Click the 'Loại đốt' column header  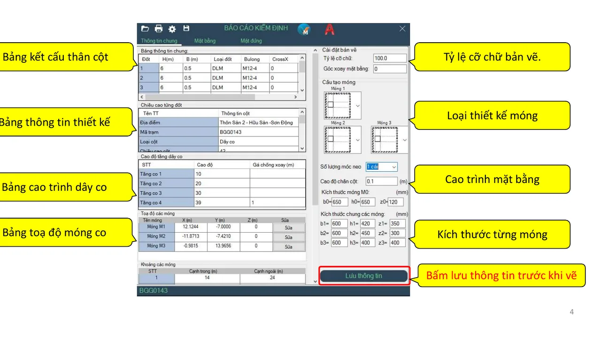pos(226,59)
